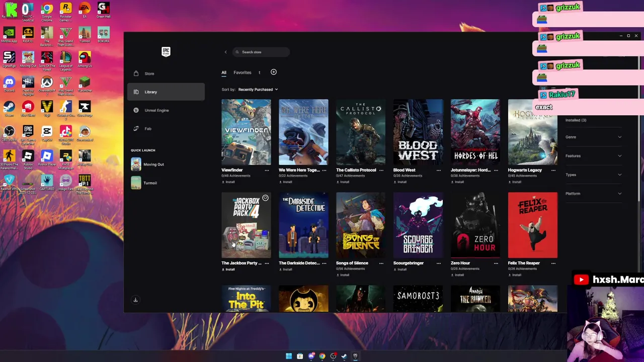Install Blood West
This screenshot has width=644, height=362.
400,182
